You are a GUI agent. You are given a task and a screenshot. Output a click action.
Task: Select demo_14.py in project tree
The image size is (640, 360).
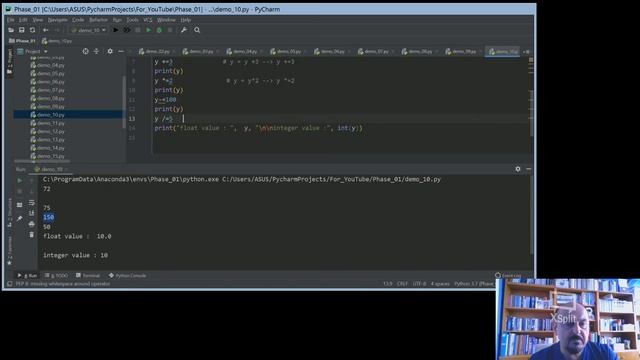[x=47, y=148]
